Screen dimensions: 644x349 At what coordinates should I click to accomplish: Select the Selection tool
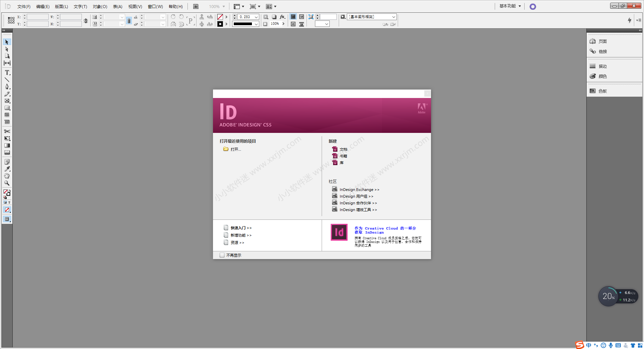7,42
